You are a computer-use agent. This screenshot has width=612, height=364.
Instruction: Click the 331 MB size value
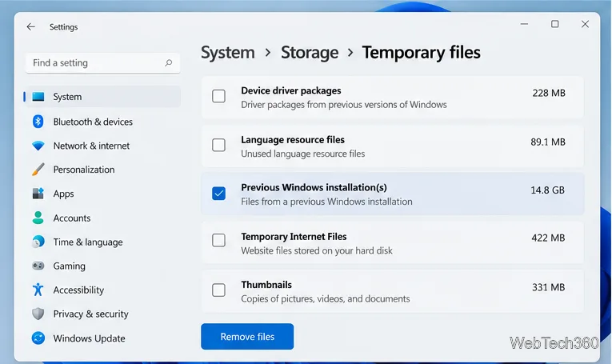(x=548, y=287)
